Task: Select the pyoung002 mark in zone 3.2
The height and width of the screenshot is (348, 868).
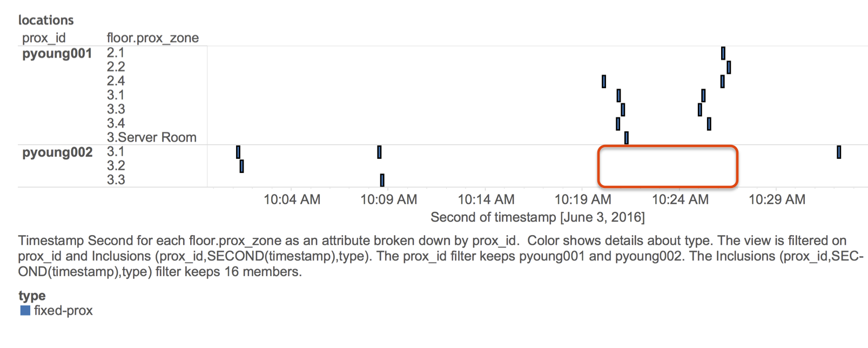Action: (241, 166)
